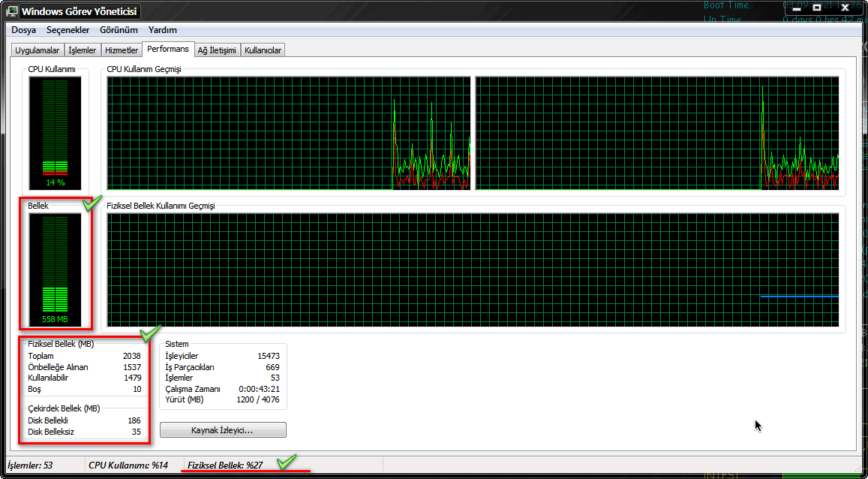The width and height of the screenshot is (868, 479).
Task: Click the CPU usage meter showing 14 %
Action: tap(55, 134)
